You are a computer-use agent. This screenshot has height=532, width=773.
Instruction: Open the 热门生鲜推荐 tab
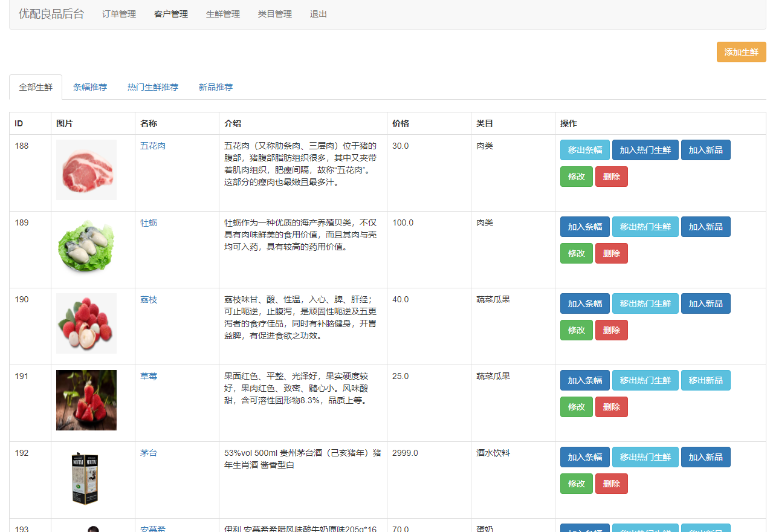pos(152,86)
